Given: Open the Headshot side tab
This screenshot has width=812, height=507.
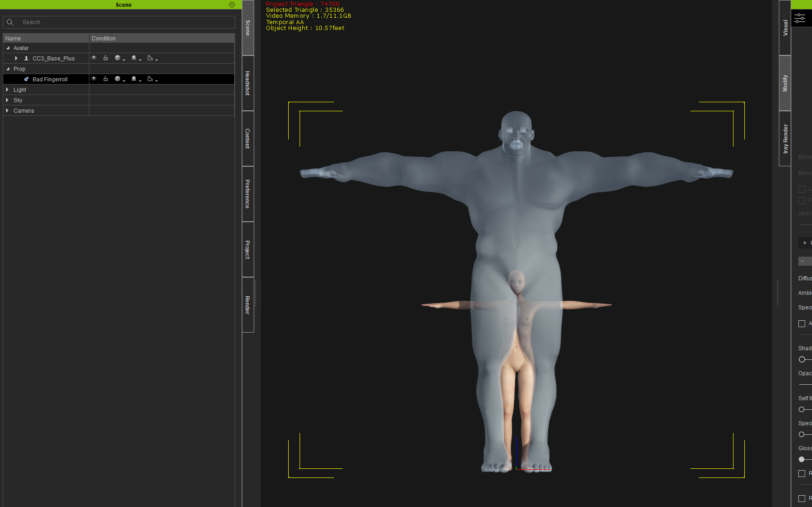Looking at the screenshot, I should (248, 83).
